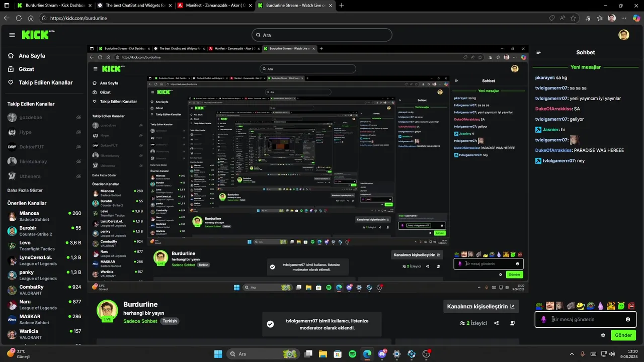Open LynxCerezLoL channel

pos(44,260)
